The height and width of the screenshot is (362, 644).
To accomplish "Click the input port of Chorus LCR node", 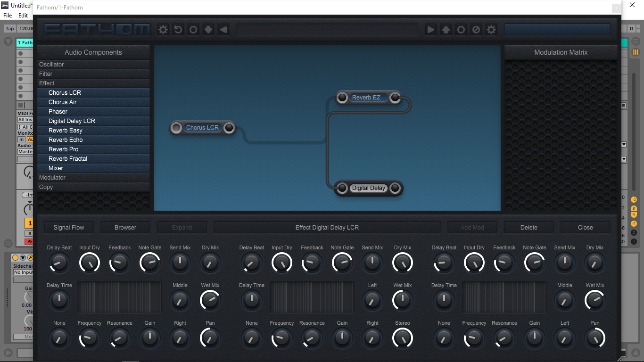I will (176, 128).
